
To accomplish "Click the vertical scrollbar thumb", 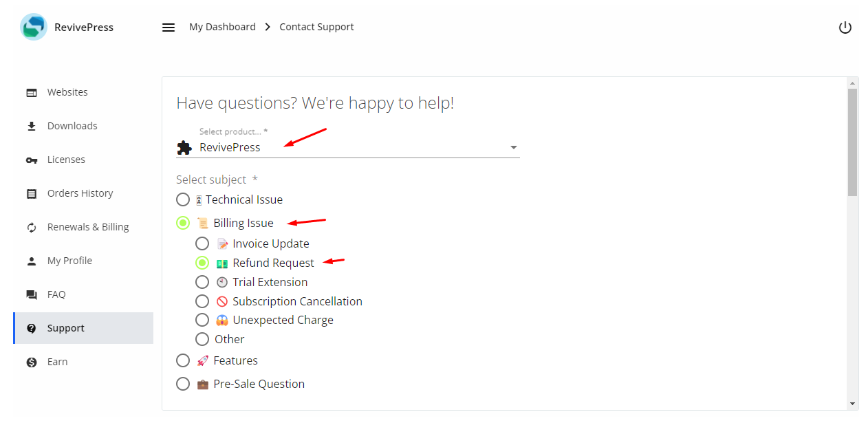I will 853,142.
